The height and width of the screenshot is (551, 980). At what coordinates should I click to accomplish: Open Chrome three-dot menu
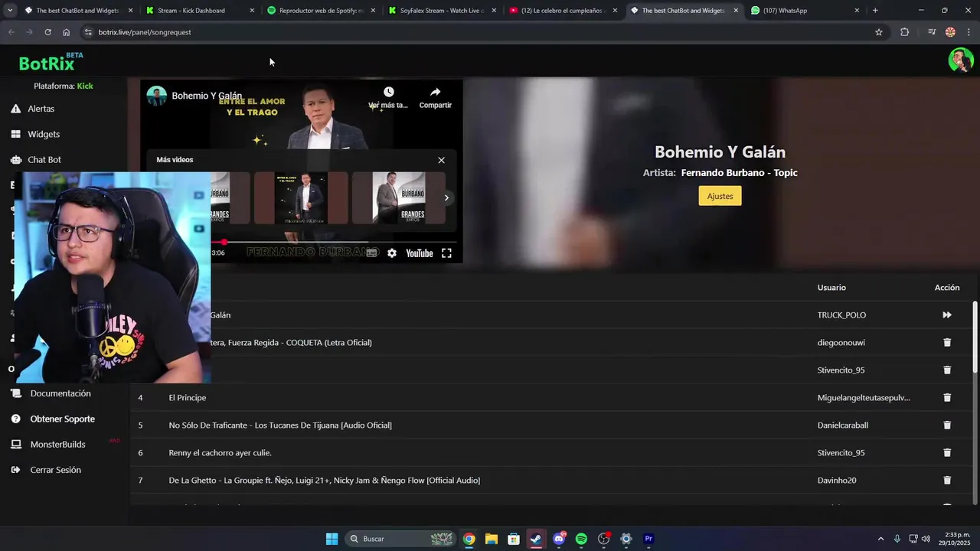pos(969,32)
